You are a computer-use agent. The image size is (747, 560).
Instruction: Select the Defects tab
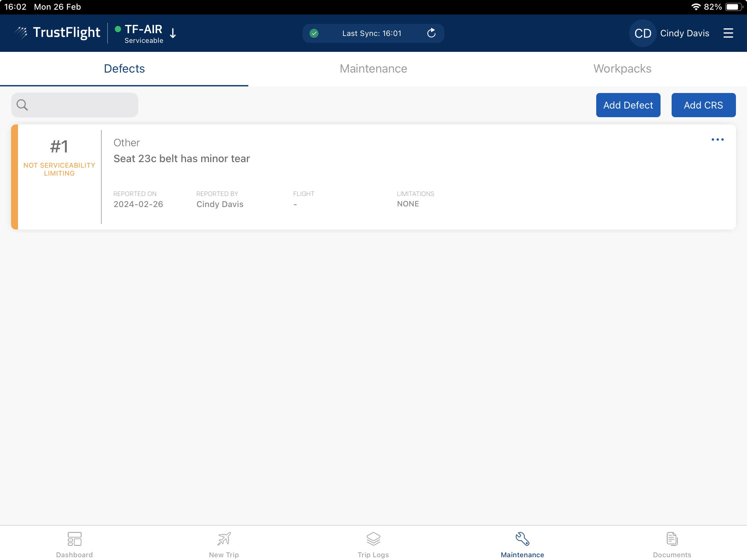tap(124, 69)
